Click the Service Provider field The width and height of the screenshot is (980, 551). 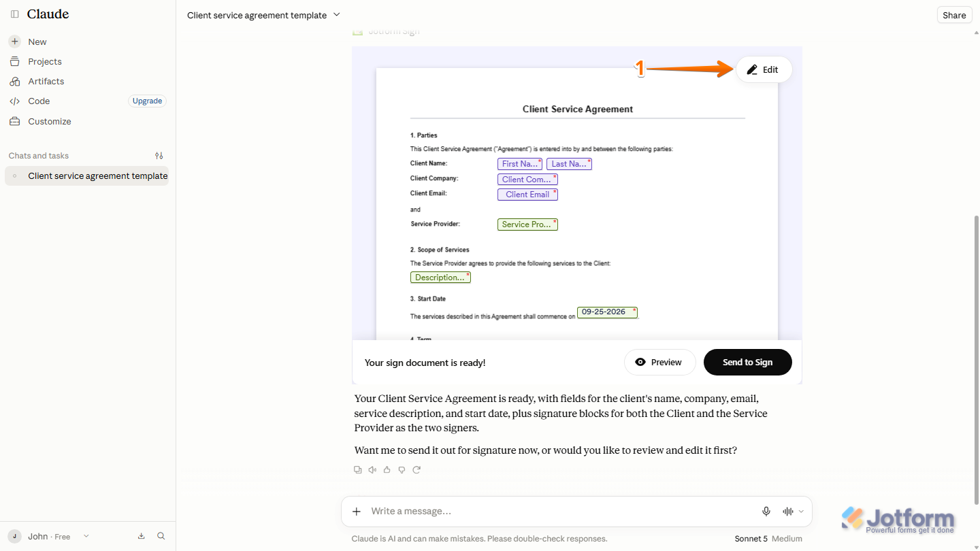click(527, 224)
